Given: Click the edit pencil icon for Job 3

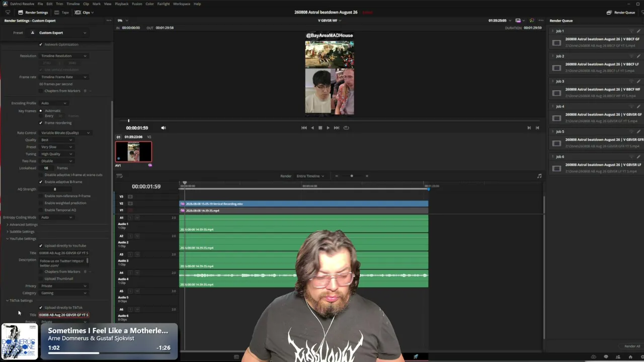Looking at the screenshot, I should [x=638, y=81].
